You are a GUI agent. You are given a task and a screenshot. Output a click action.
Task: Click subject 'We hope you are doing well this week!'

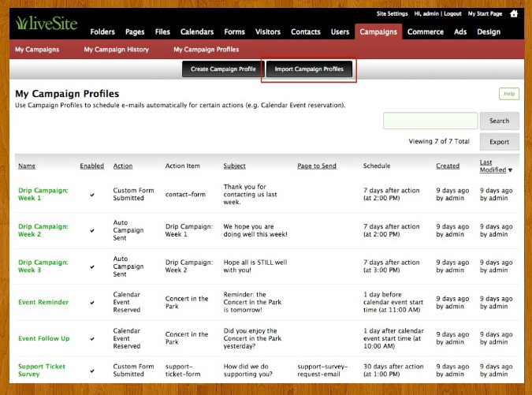[255, 230]
